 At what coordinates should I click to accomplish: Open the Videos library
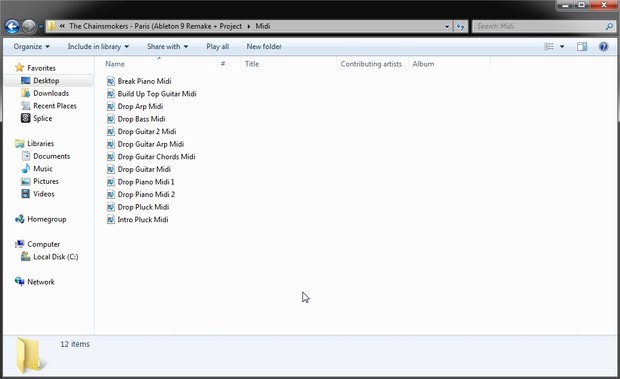tap(43, 194)
